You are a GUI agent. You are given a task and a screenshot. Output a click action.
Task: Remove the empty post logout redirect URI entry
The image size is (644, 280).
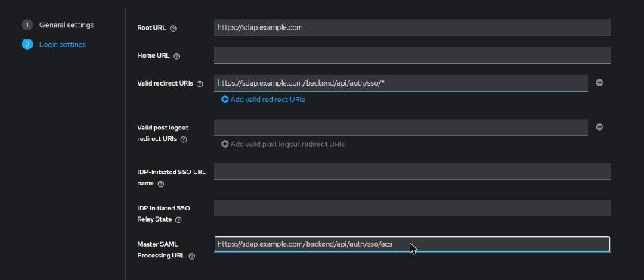click(599, 127)
